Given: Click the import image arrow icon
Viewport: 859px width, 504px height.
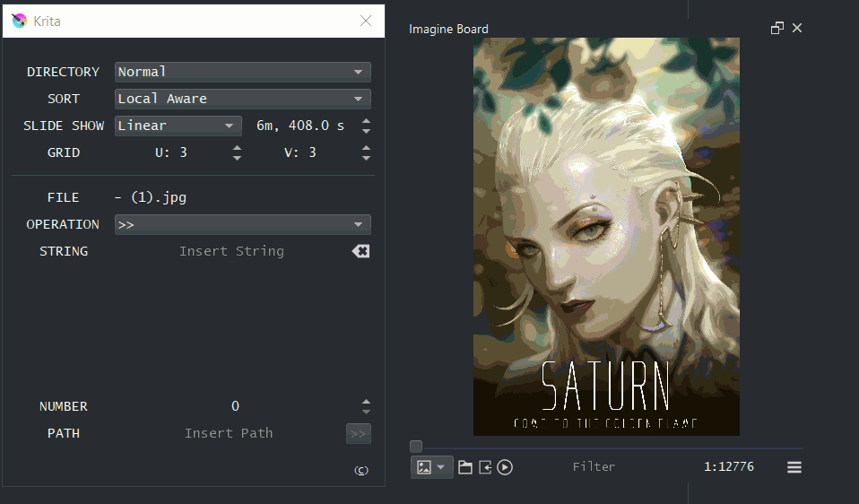Looking at the screenshot, I should 485,467.
